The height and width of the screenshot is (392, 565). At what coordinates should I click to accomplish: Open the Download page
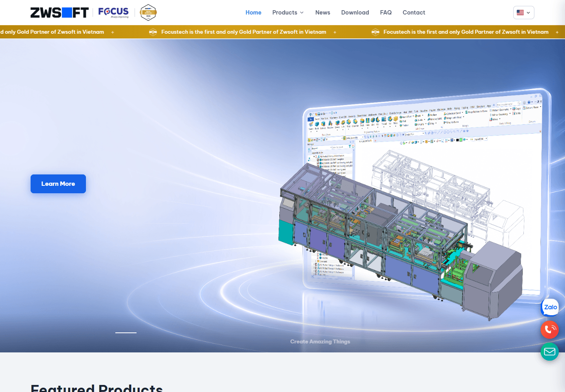pyautogui.click(x=355, y=13)
